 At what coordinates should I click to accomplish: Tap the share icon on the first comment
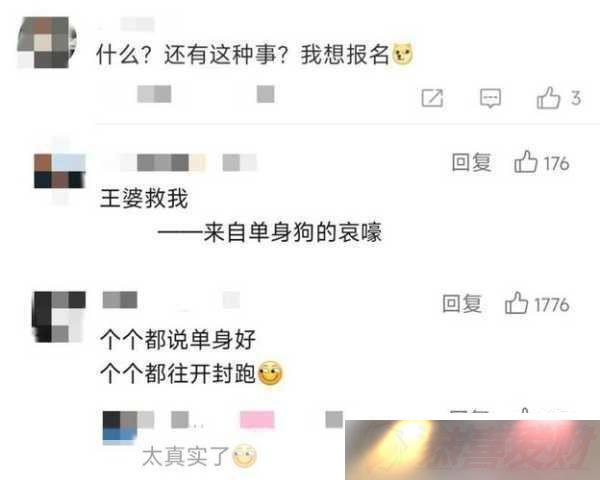[432, 98]
